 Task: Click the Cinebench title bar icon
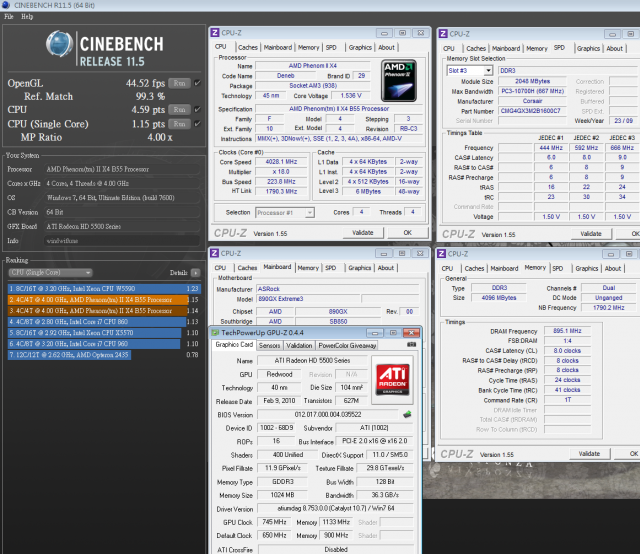(x=6, y=5)
